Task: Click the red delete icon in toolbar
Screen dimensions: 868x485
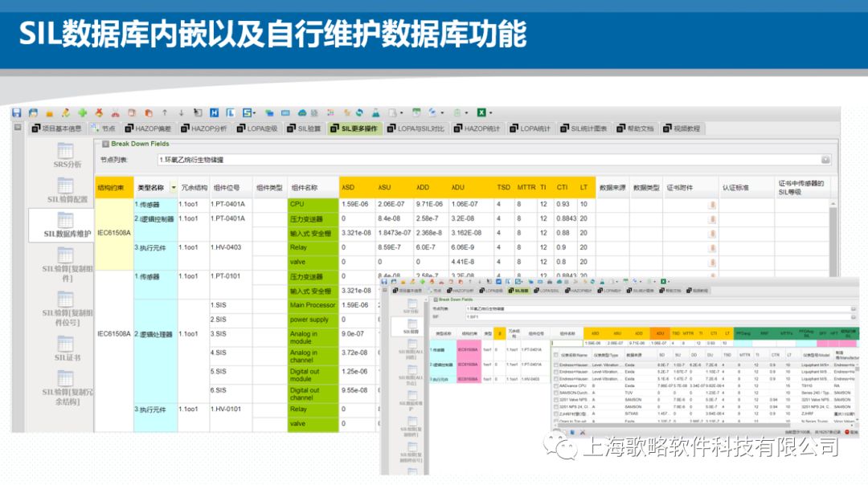Action: [99, 112]
